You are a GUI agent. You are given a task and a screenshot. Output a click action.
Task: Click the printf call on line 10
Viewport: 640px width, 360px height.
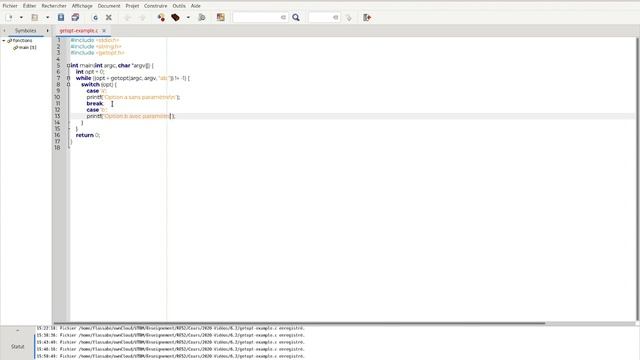133,97
